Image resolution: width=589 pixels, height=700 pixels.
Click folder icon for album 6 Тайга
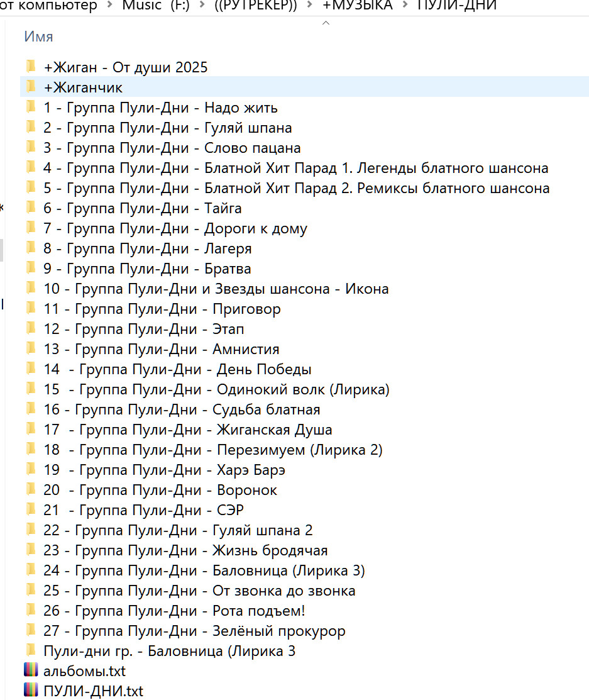(30, 208)
